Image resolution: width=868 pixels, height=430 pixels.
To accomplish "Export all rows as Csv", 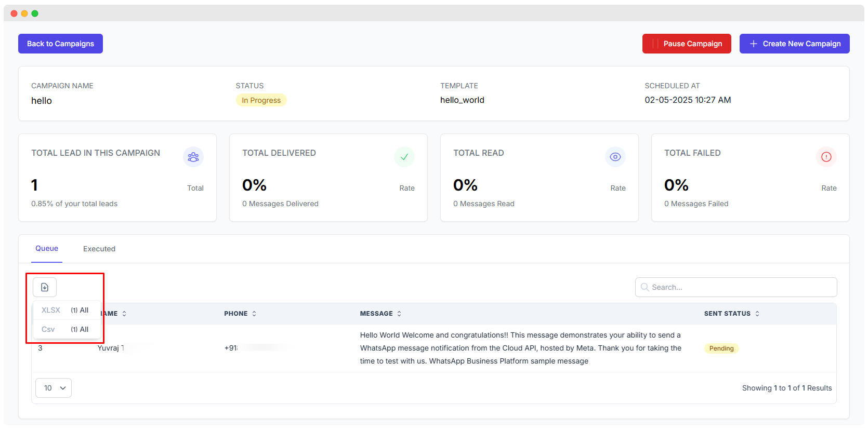I will [x=67, y=329].
